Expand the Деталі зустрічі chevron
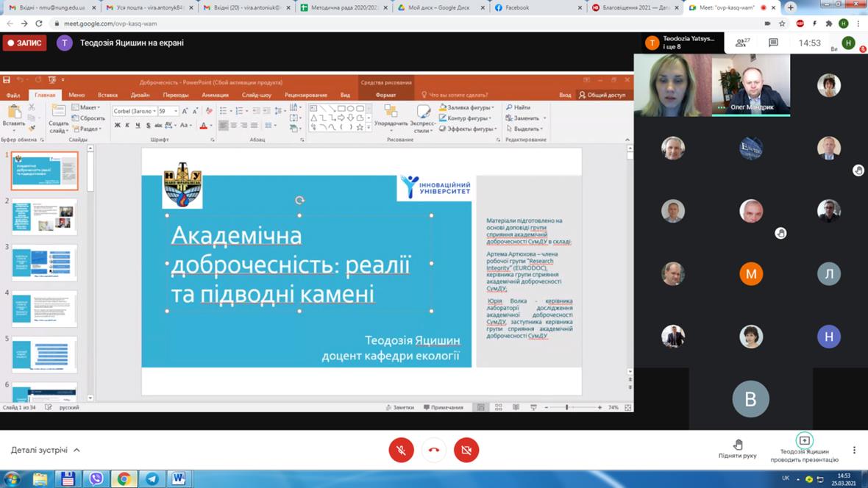The height and width of the screenshot is (488, 868). [77, 450]
